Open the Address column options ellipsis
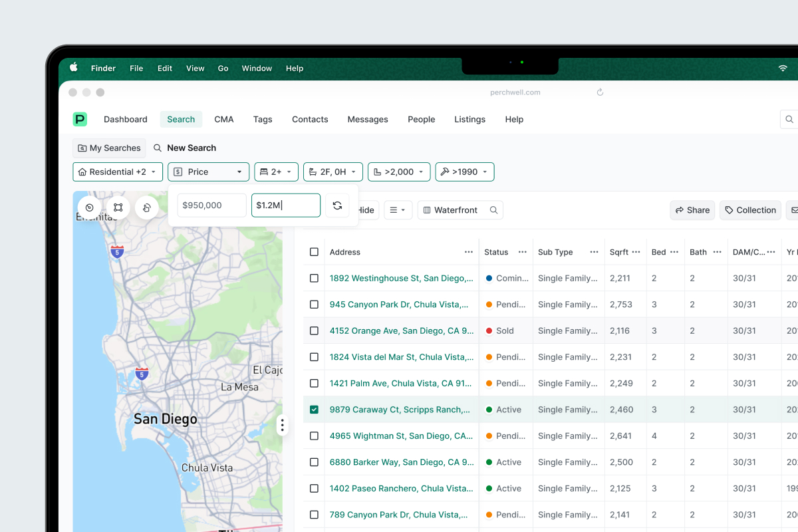This screenshot has width=798, height=532. [469, 252]
